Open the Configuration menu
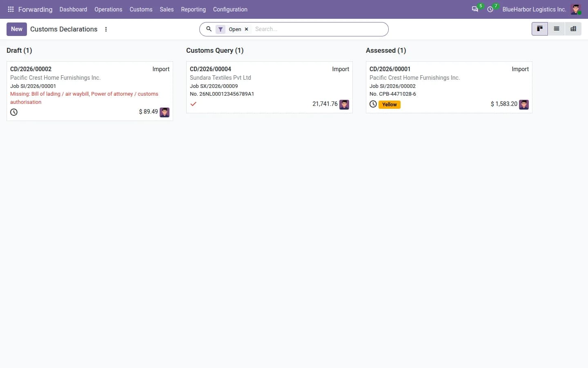 coord(230,9)
